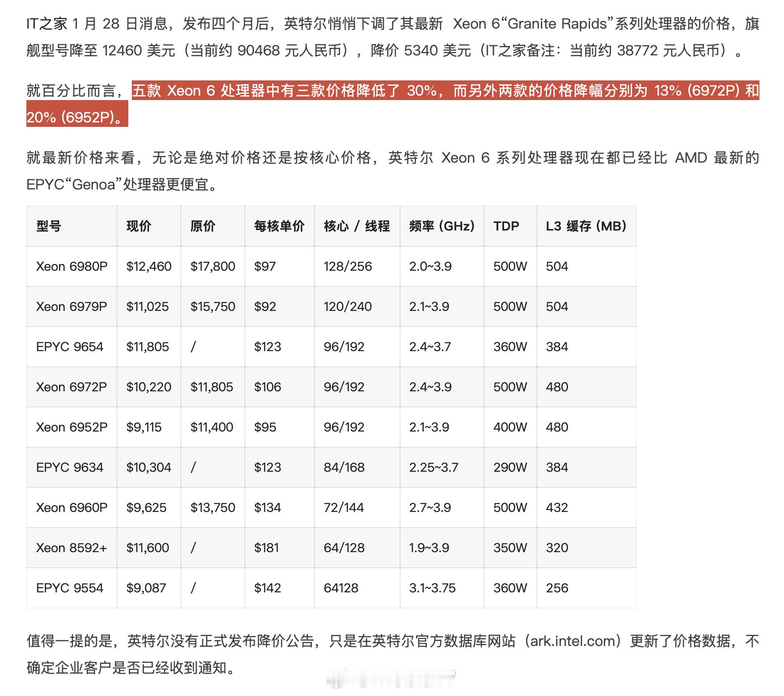Click the table header 每核单价

pyautogui.click(x=279, y=226)
